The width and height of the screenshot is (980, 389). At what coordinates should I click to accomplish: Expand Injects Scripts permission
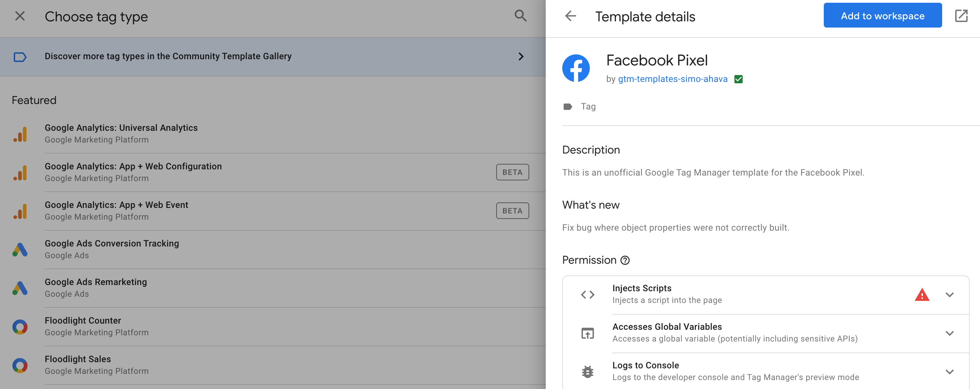[949, 295]
